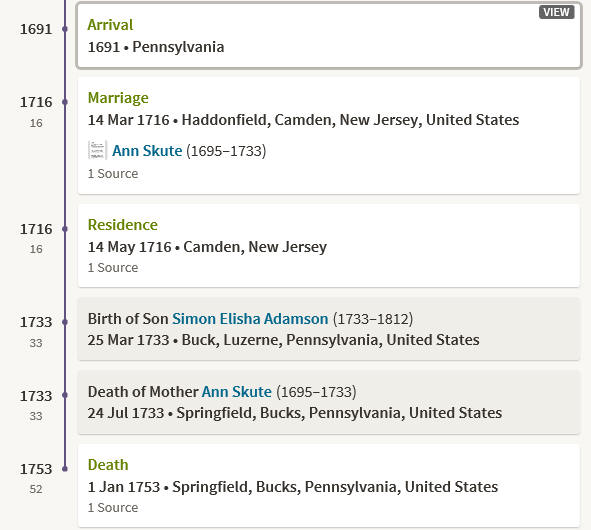Select the 1733 Death of Mother timeline dot
The height and width of the screenshot is (530, 591).
click(65, 395)
